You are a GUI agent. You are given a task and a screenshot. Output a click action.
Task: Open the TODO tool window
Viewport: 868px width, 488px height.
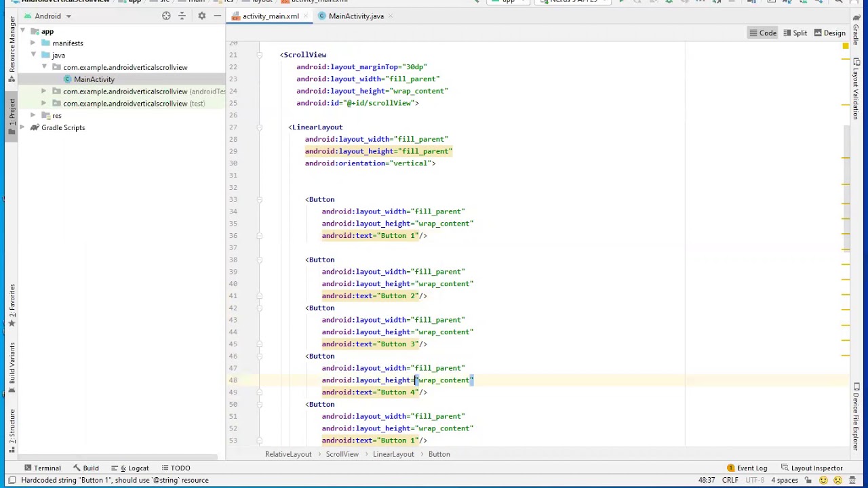[175, 468]
